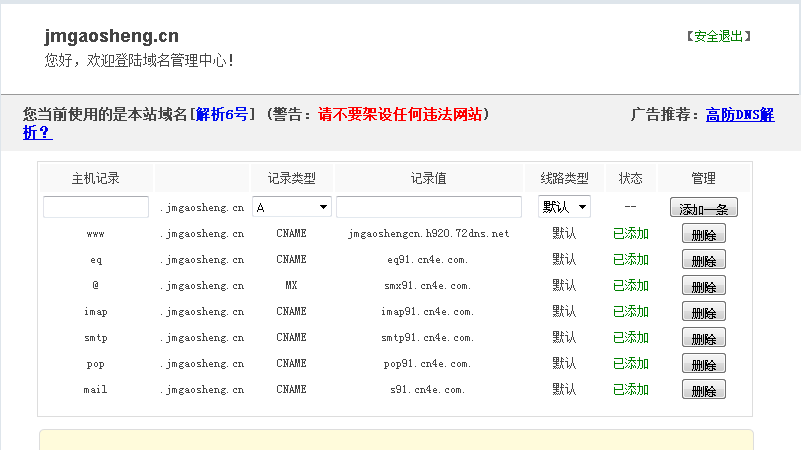Delete the @ MX record

pyautogui.click(x=703, y=286)
